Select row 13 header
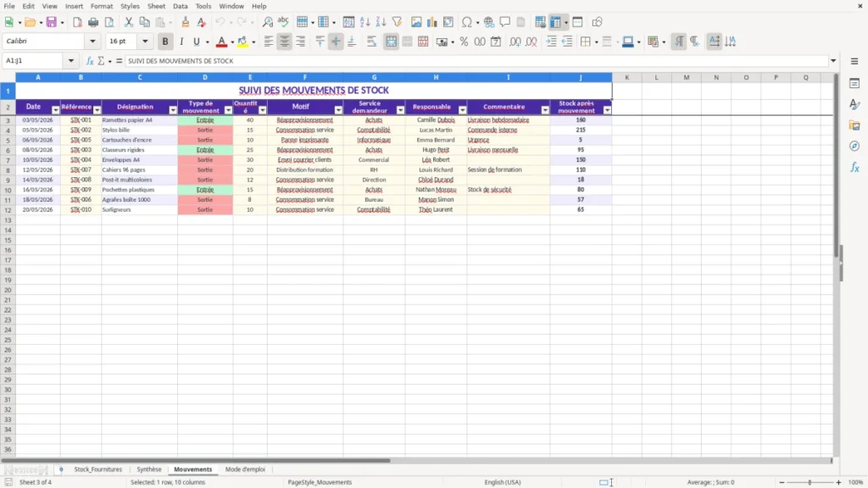868x488 pixels. point(8,219)
